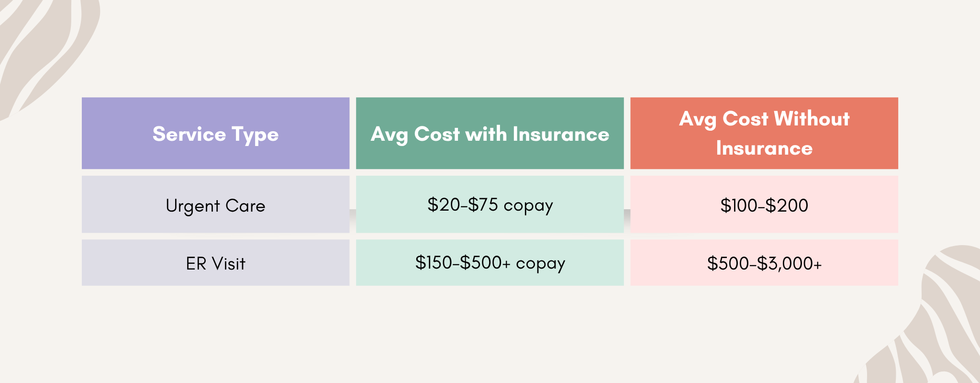The image size is (980, 383).
Task: Click the $500–$3,000+ cost cell
Action: pyautogui.click(x=764, y=263)
